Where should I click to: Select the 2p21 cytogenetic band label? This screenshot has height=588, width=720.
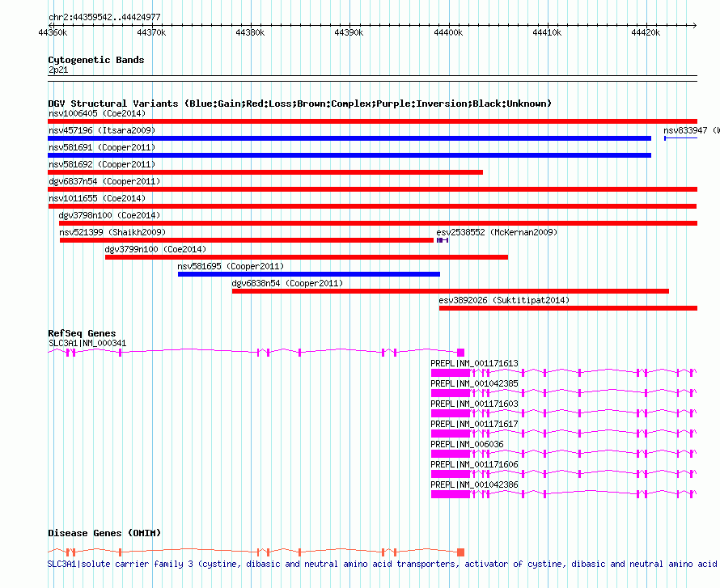tap(58, 70)
